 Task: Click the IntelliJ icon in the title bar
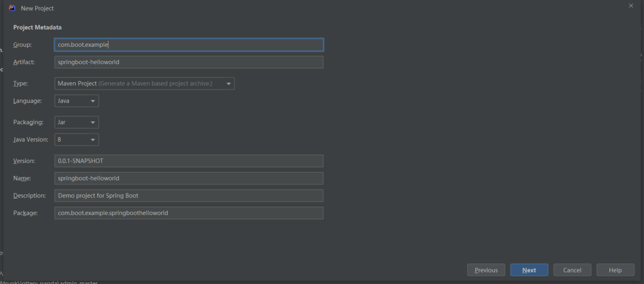12,8
